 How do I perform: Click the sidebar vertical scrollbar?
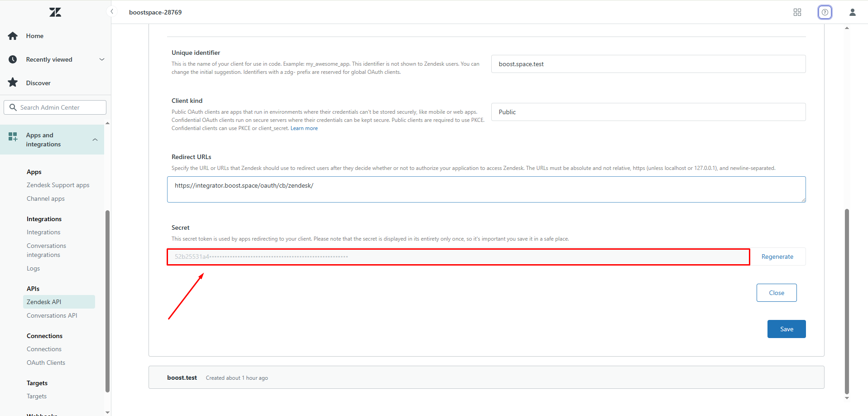click(107, 301)
